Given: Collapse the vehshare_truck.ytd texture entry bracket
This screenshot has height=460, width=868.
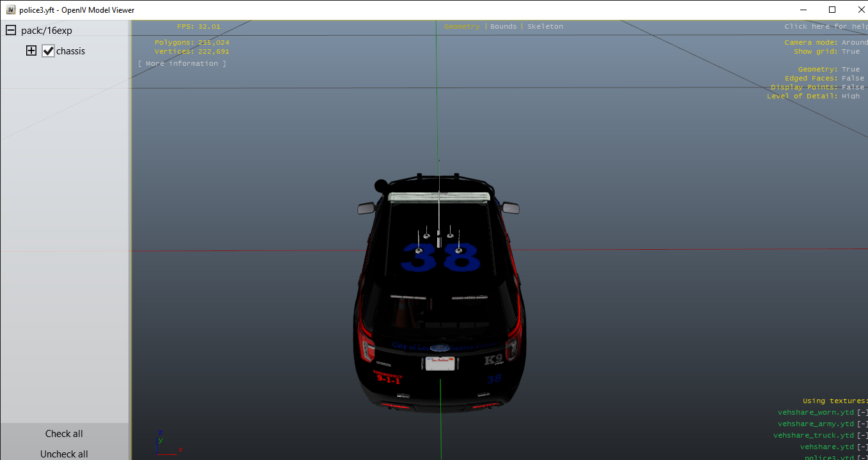Looking at the screenshot, I should point(862,436).
